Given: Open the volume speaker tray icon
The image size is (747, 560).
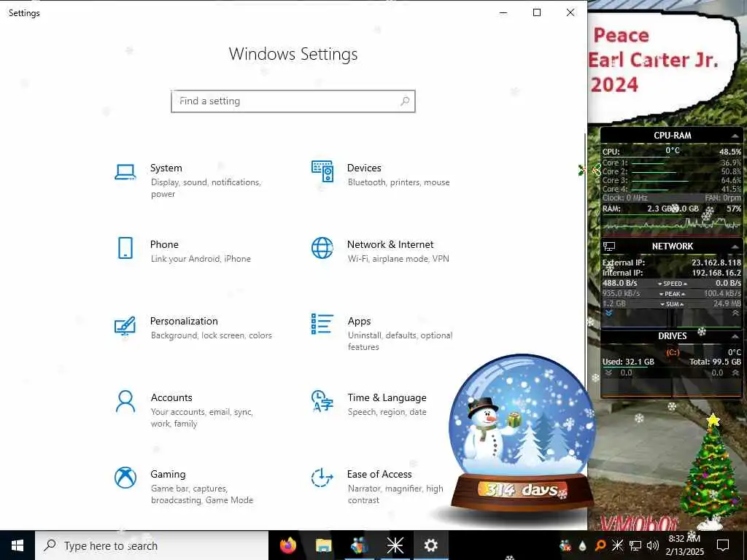Looking at the screenshot, I should pyautogui.click(x=653, y=545).
